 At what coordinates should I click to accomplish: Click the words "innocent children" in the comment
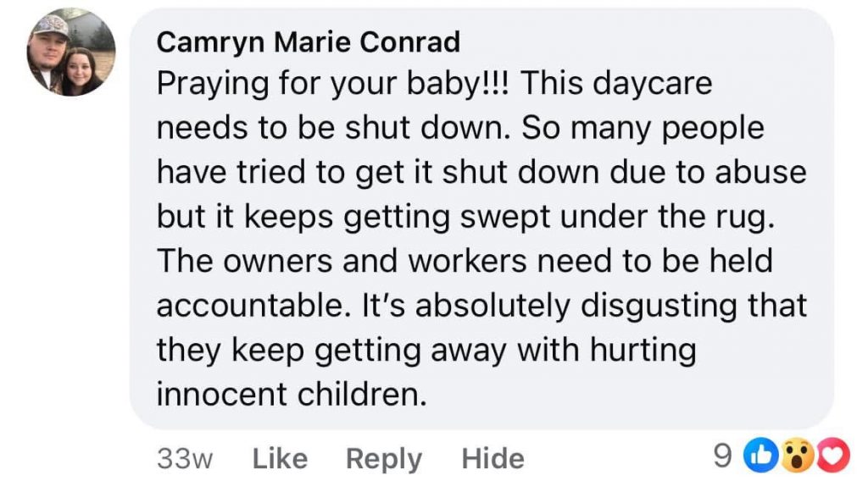tap(289, 393)
